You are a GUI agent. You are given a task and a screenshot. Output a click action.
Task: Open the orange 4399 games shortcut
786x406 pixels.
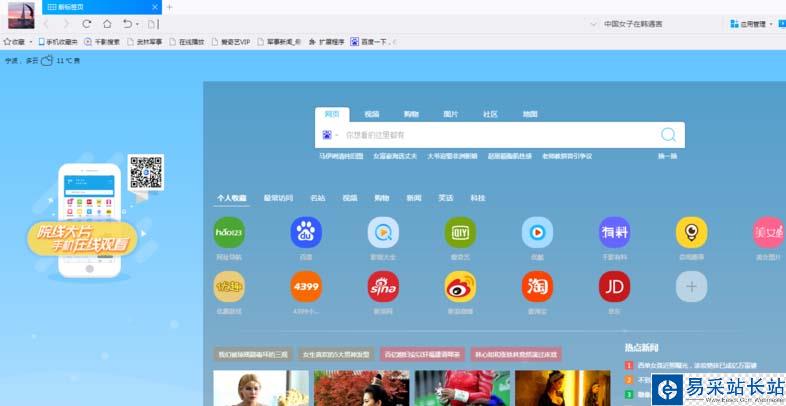click(x=306, y=287)
